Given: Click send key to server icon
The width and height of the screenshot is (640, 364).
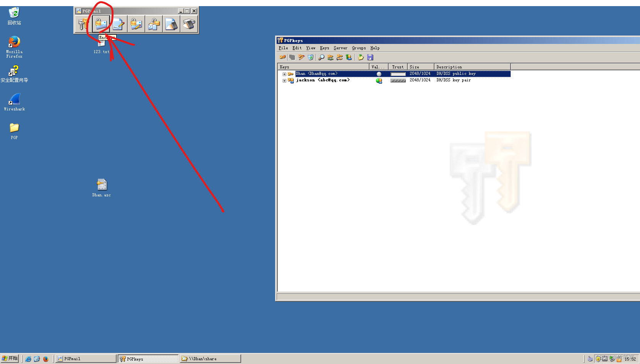Looking at the screenshot, I should coord(331,57).
